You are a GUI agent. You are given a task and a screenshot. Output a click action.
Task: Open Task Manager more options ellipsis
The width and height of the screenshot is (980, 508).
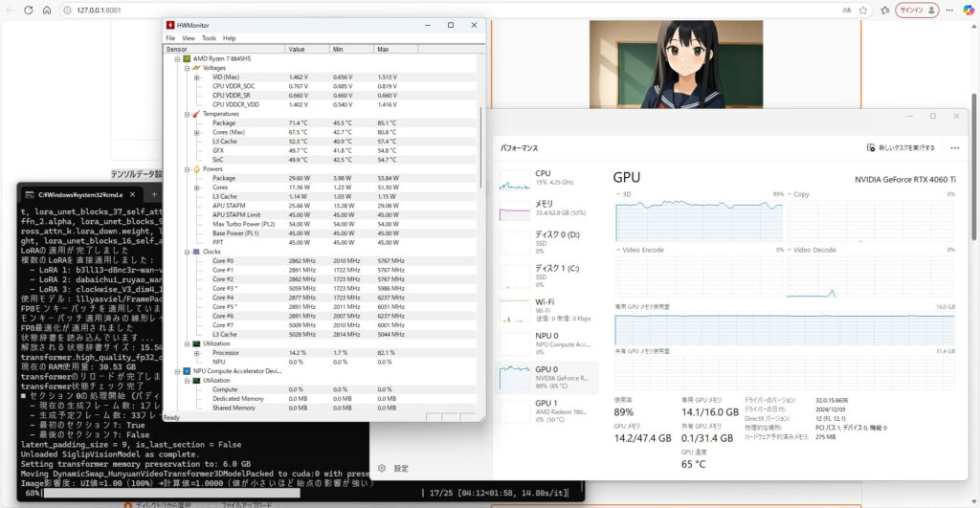(954, 148)
